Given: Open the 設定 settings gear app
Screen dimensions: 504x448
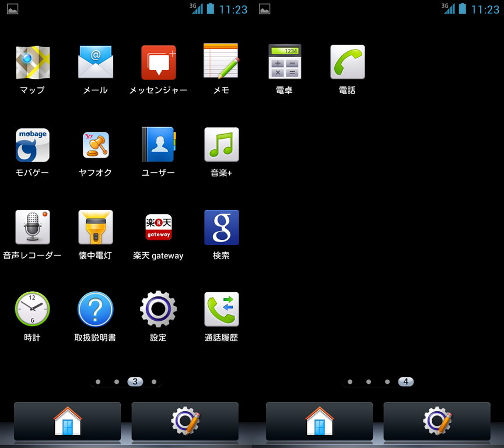Looking at the screenshot, I should click(x=158, y=309).
